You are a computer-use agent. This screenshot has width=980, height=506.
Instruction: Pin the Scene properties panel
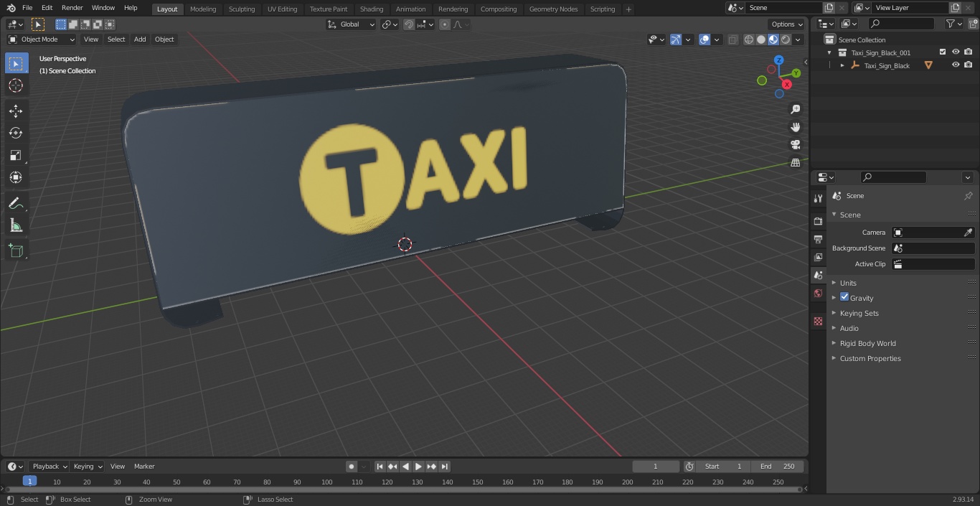tap(968, 196)
